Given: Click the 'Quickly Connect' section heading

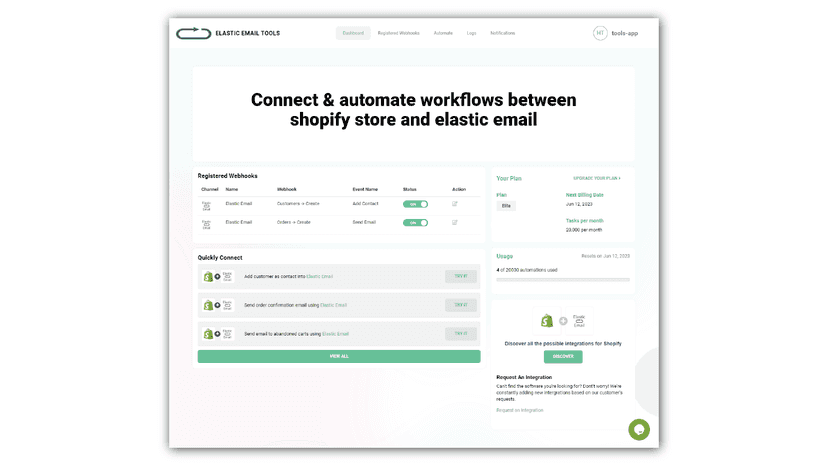Looking at the screenshot, I should point(220,258).
